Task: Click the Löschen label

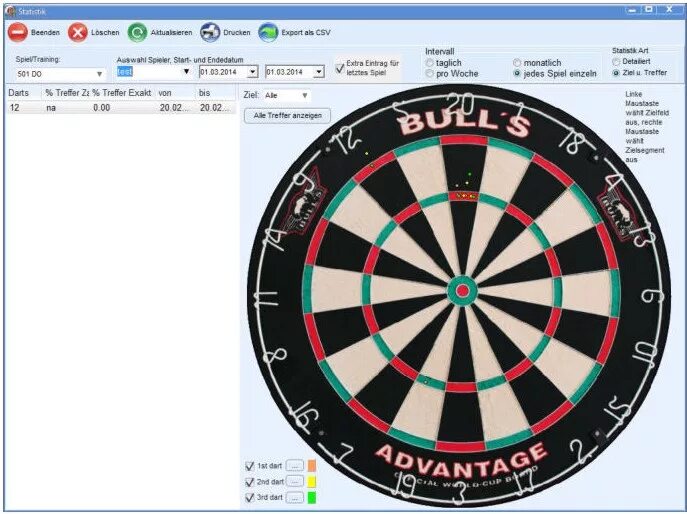Action: point(105,32)
